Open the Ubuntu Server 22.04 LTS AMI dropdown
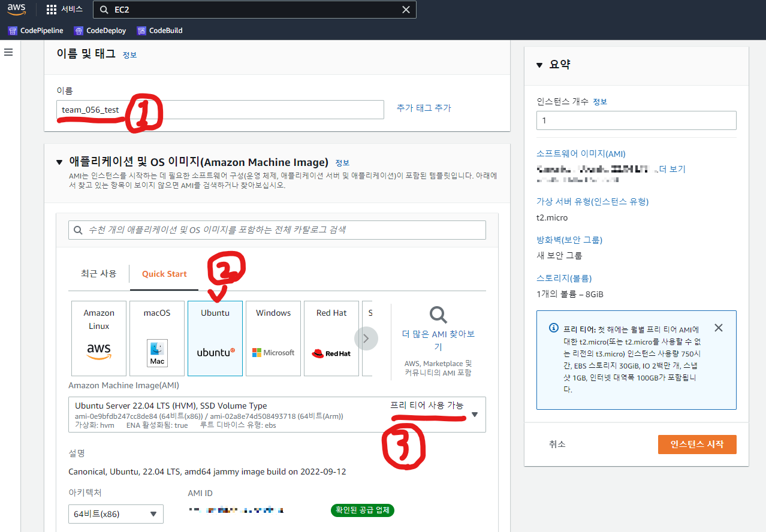The height and width of the screenshot is (532, 766). [278, 415]
